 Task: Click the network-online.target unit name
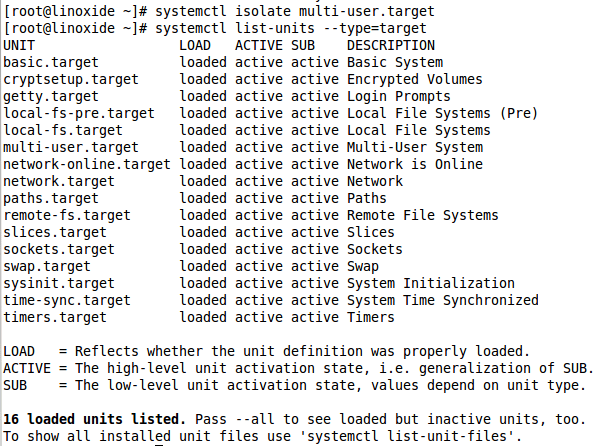(87, 164)
